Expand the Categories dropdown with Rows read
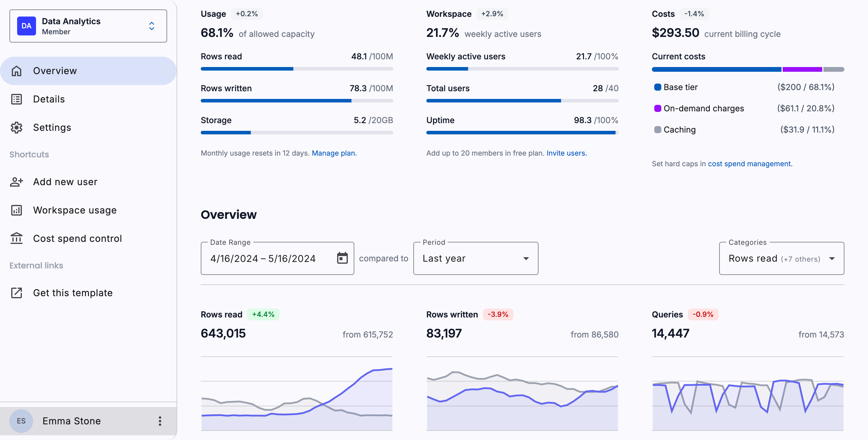 pos(781,258)
